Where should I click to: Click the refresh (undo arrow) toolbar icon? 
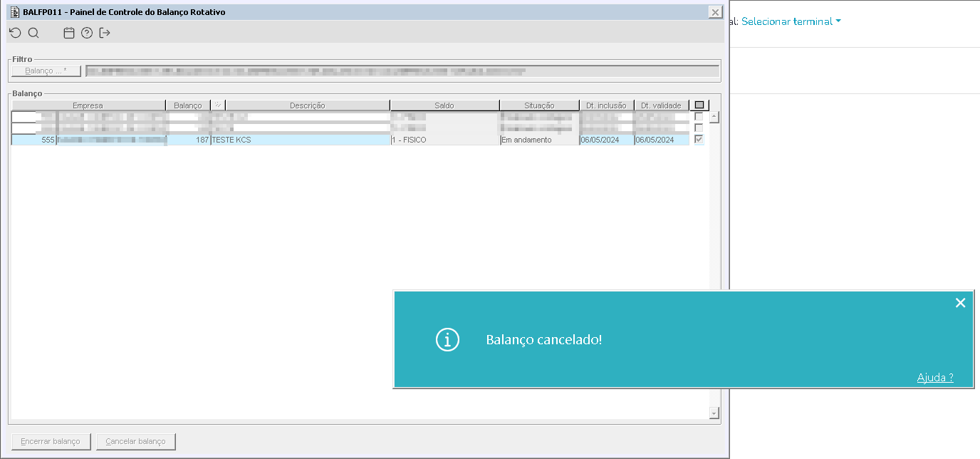(15, 33)
